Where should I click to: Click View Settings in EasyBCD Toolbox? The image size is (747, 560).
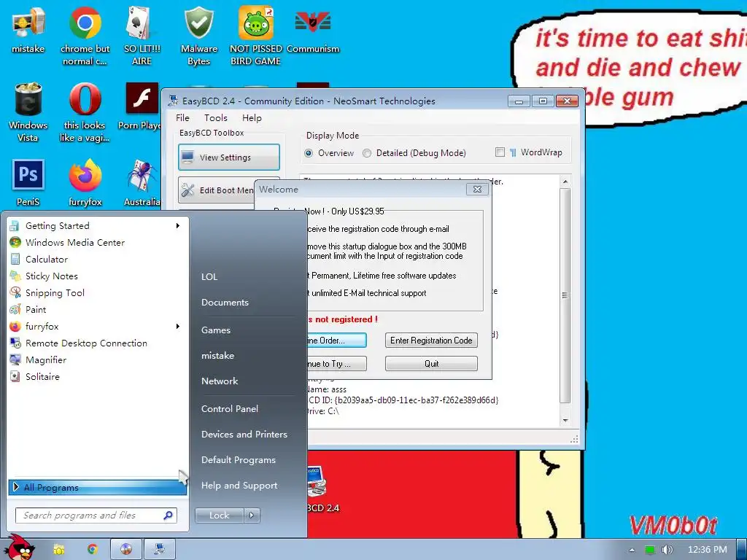point(229,157)
